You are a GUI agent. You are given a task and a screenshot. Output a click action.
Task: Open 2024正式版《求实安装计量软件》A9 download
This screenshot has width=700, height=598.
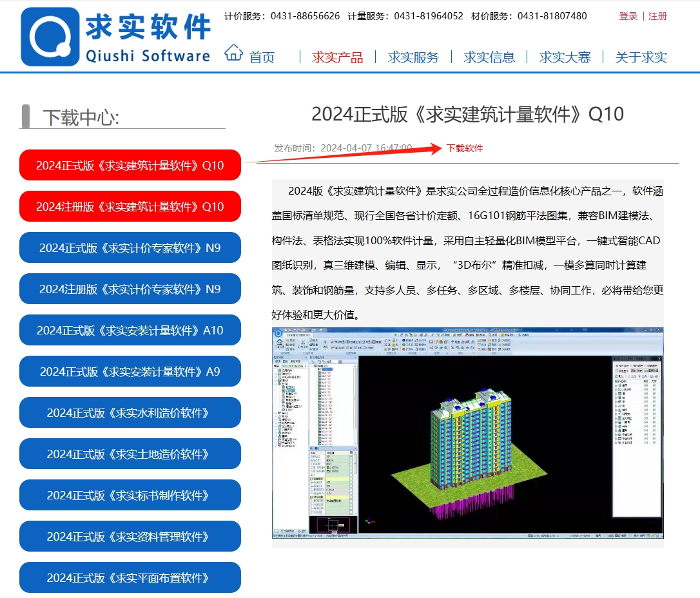click(130, 371)
